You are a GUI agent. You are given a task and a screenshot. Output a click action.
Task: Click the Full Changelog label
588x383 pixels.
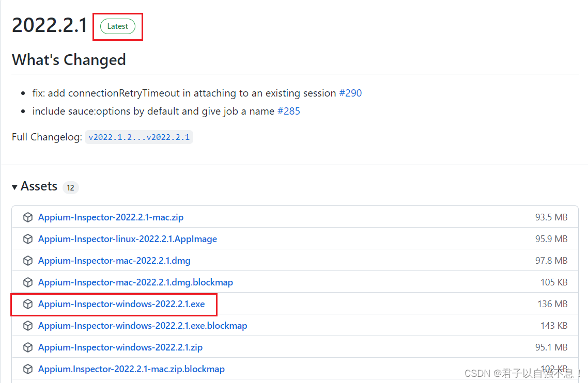click(47, 137)
